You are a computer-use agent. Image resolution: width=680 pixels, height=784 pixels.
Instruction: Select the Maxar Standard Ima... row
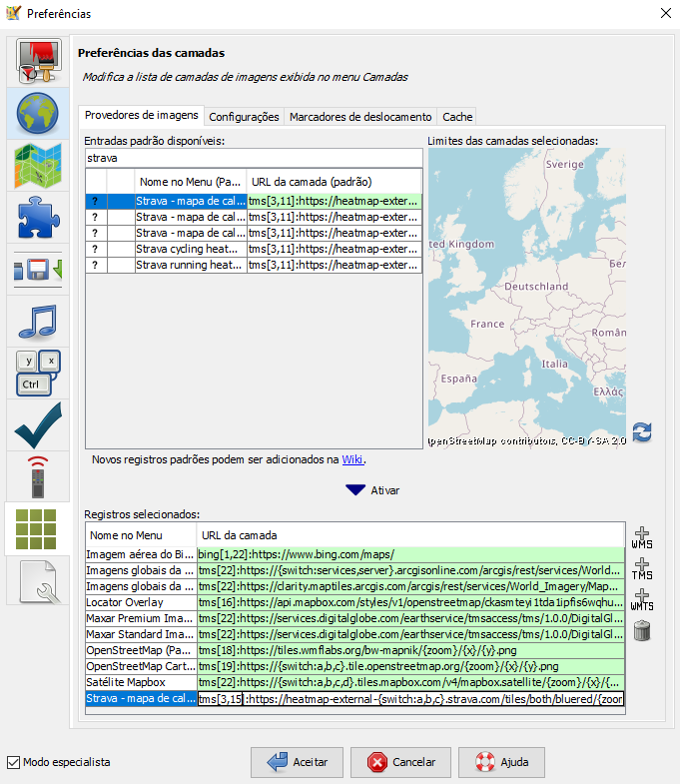click(355, 634)
